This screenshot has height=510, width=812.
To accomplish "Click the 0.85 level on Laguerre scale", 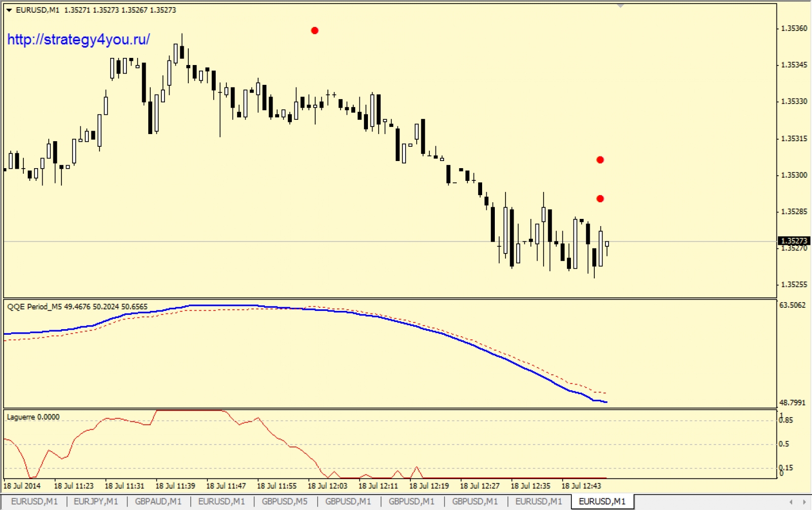I will [786, 420].
